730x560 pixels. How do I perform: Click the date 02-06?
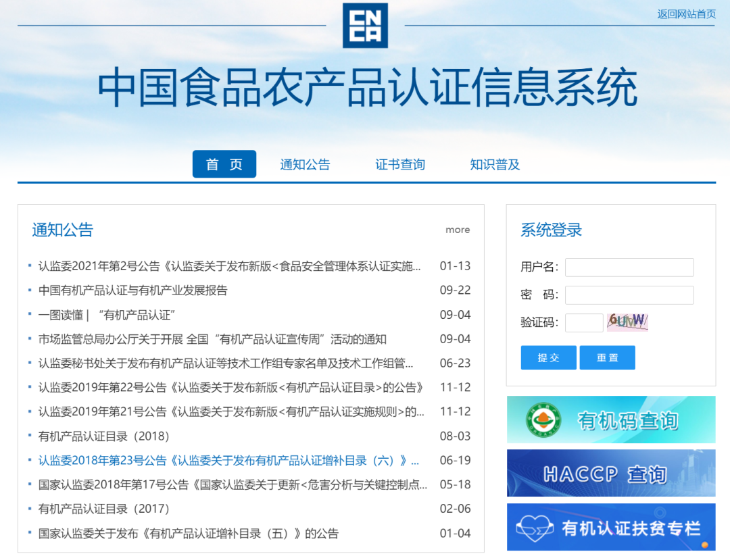[x=456, y=509]
